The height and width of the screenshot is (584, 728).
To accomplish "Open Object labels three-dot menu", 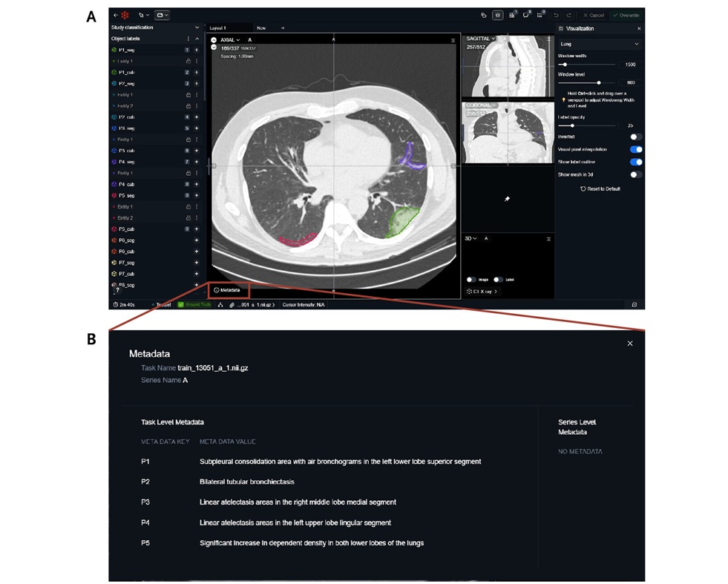I will (x=188, y=39).
